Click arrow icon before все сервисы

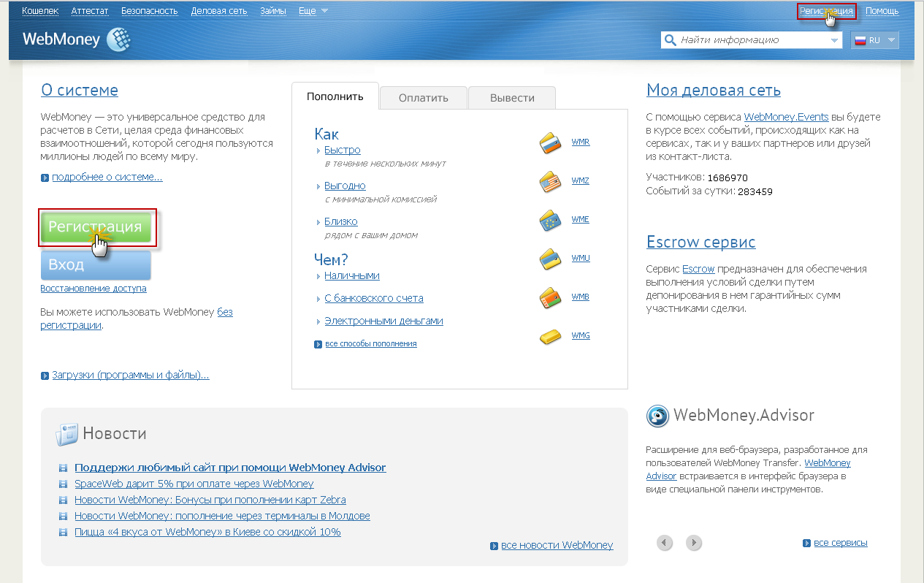point(806,543)
